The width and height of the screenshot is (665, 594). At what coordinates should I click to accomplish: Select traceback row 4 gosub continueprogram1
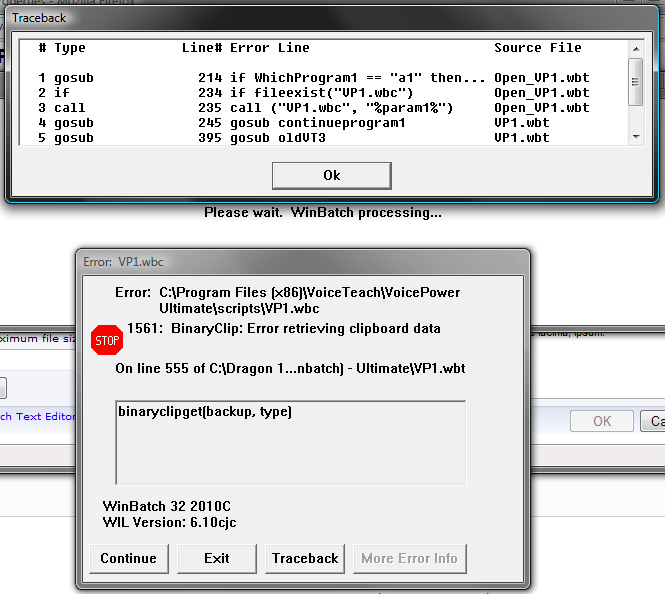pyautogui.click(x=294, y=123)
